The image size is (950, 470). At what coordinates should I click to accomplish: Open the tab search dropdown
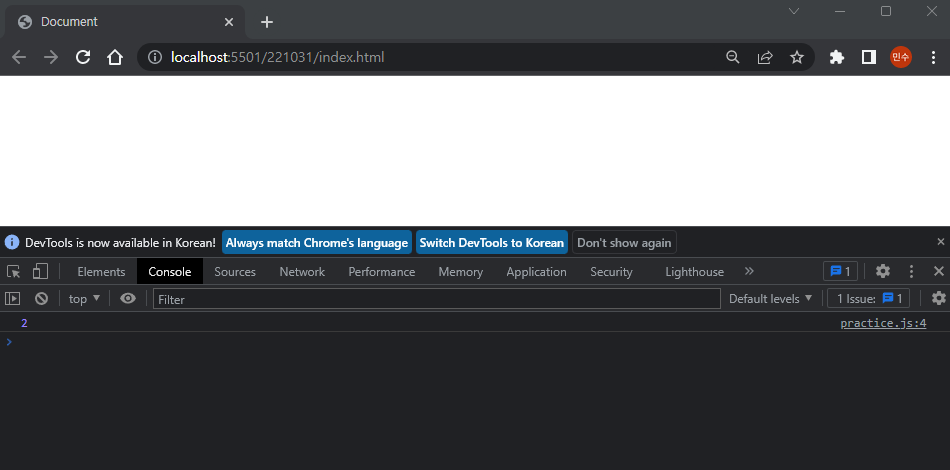tap(794, 11)
